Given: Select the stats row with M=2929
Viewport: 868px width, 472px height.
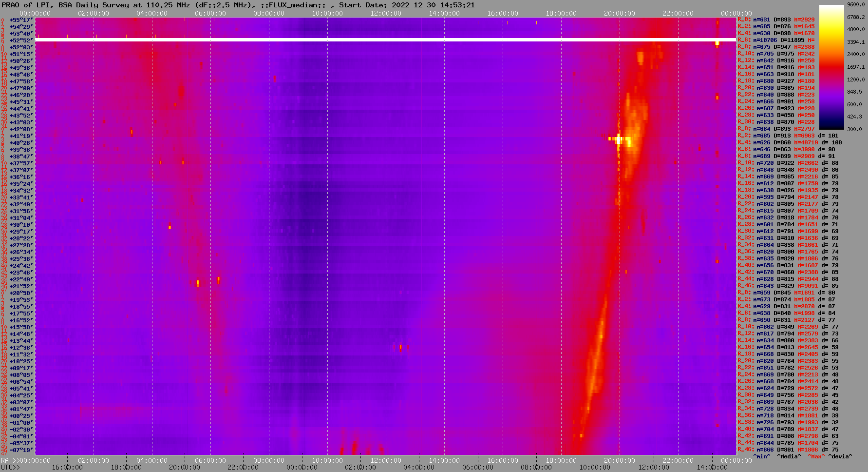Looking at the screenshot, I should 776,20.
